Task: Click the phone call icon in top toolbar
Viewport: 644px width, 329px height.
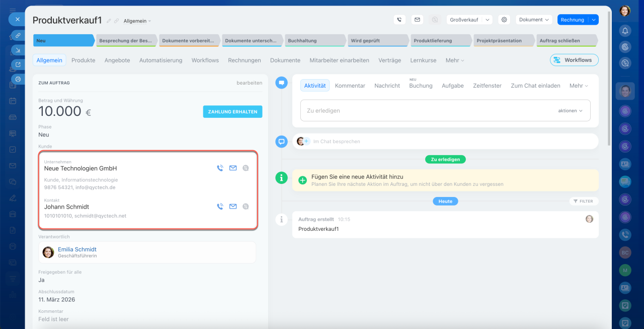Action: 399,20
